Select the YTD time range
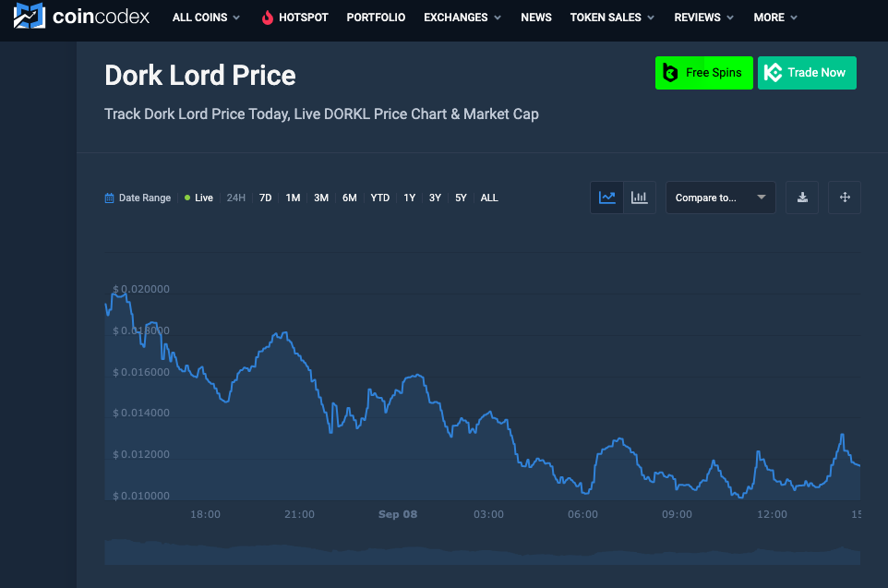 380,198
